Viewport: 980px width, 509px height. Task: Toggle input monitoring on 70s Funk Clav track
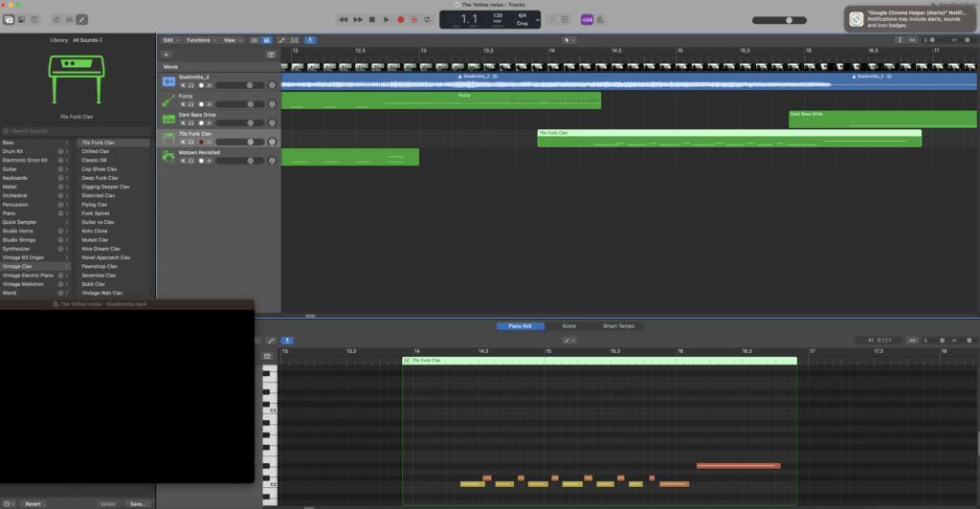point(210,142)
